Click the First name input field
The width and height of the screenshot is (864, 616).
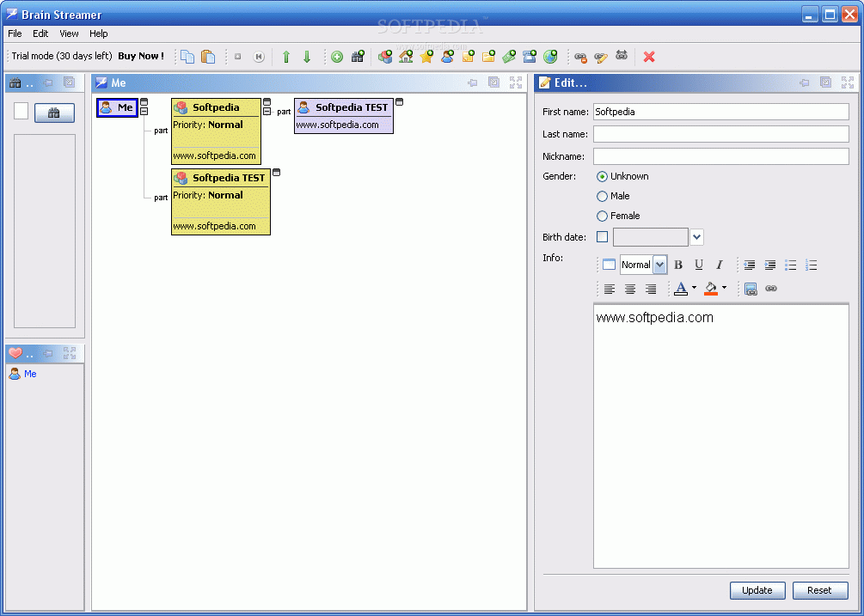pyautogui.click(x=720, y=112)
